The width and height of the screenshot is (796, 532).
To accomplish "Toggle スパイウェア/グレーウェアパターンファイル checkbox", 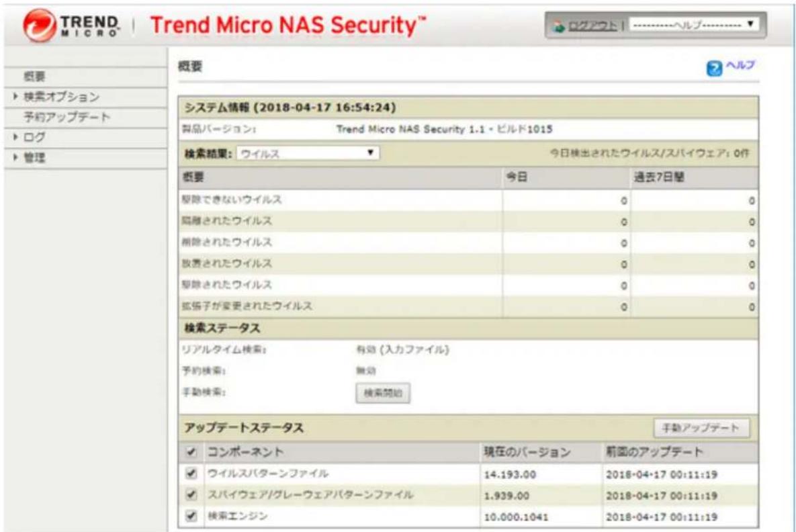I will tap(191, 494).
